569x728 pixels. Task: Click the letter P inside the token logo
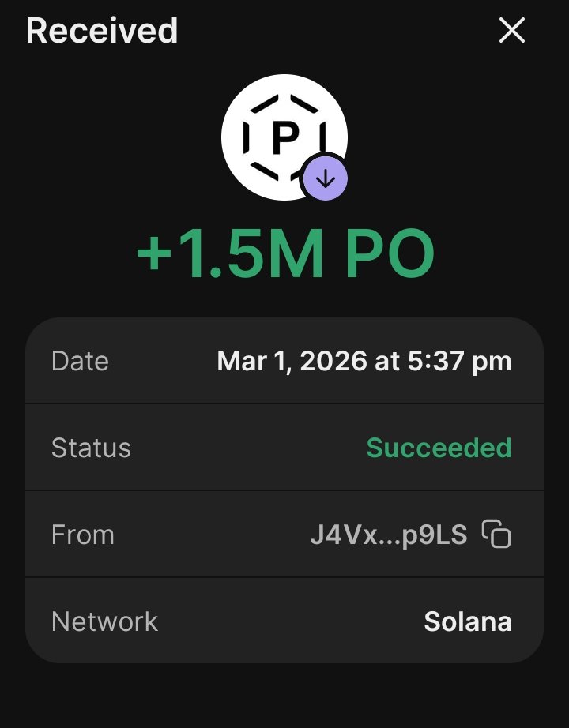pyautogui.click(x=284, y=137)
